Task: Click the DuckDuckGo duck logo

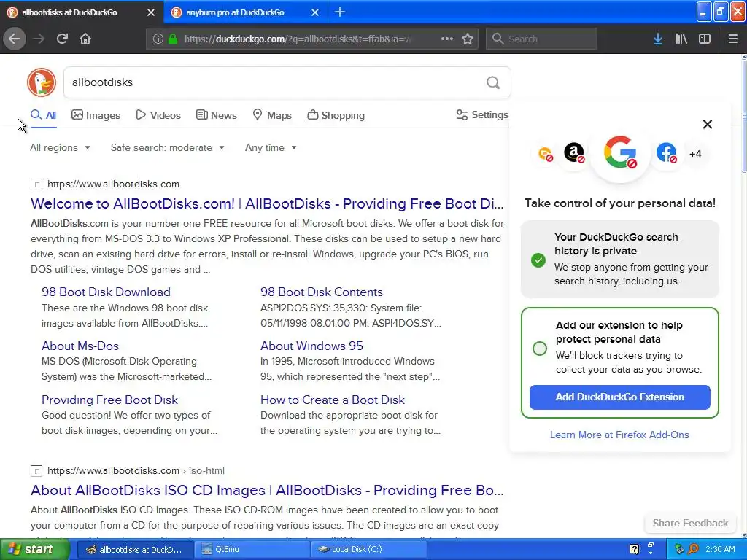Action: (x=42, y=82)
